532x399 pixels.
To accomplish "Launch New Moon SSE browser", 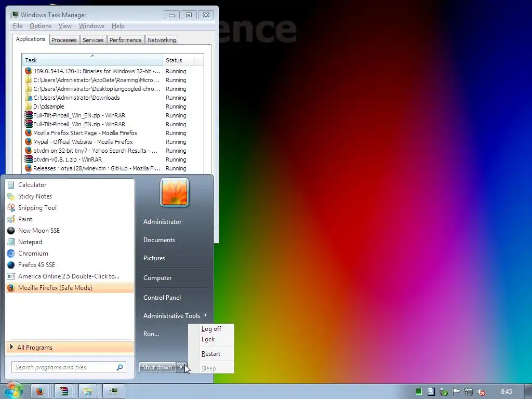I will pyautogui.click(x=70, y=231).
